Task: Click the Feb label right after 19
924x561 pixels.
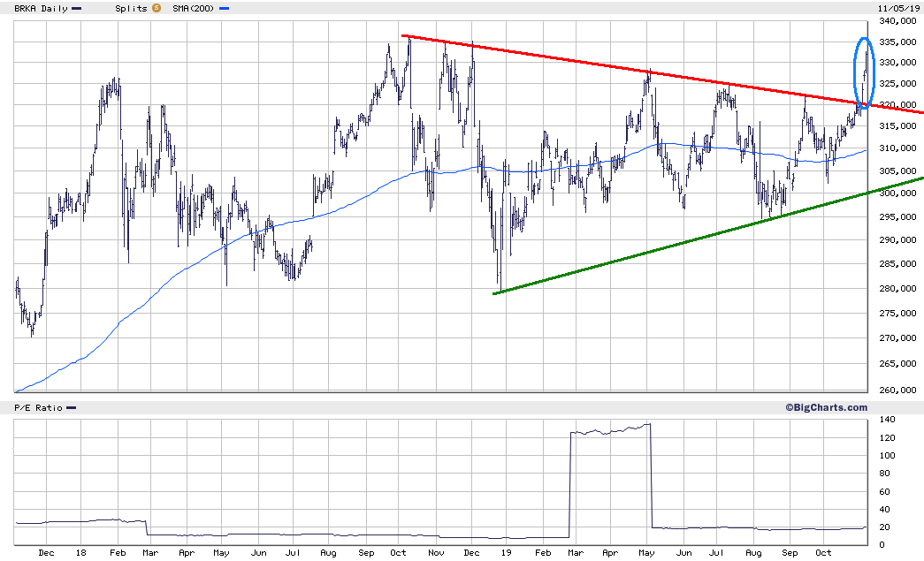Action: coord(543,553)
